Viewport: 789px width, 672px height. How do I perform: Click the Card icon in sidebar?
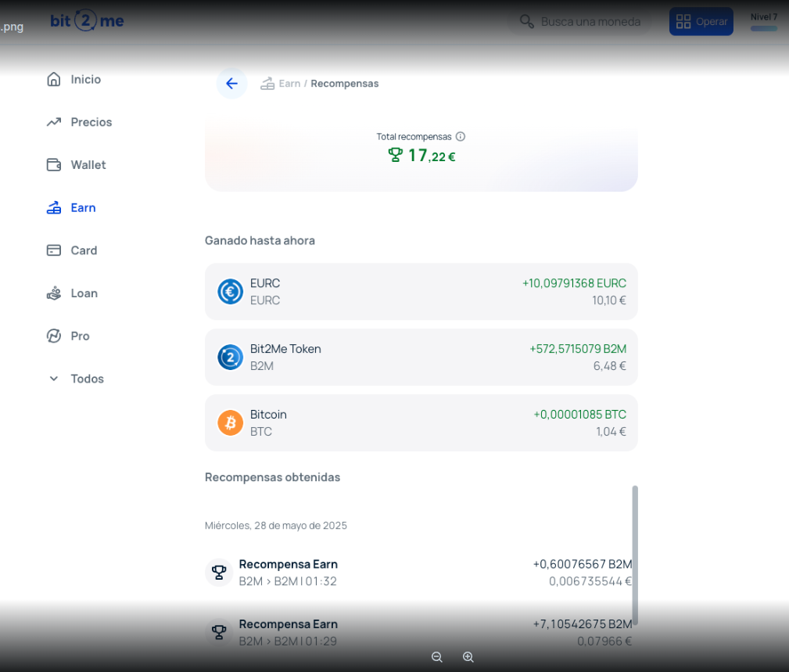pyautogui.click(x=54, y=250)
